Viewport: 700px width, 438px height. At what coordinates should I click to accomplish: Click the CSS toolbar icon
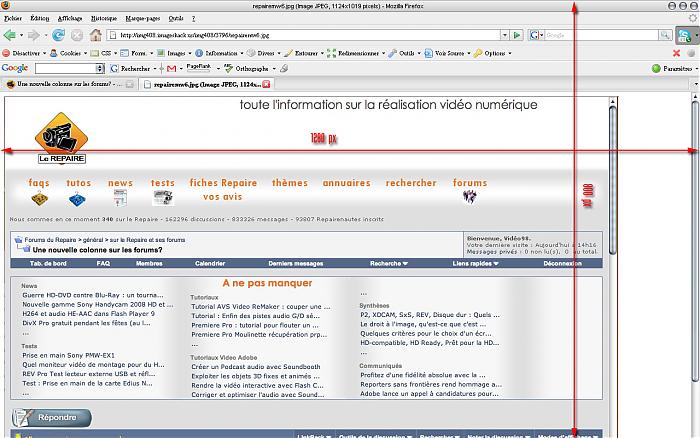tap(95, 53)
